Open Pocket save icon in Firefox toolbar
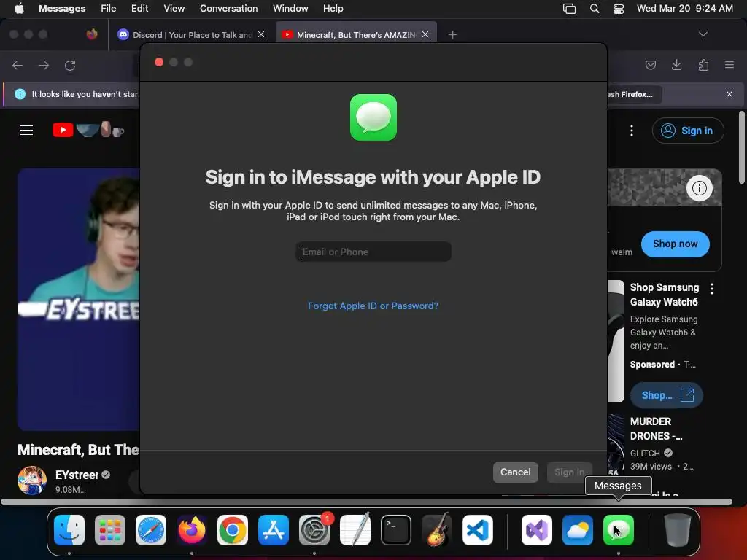Image resolution: width=747 pixels, height=560 pixels. [x=650, y=65]
